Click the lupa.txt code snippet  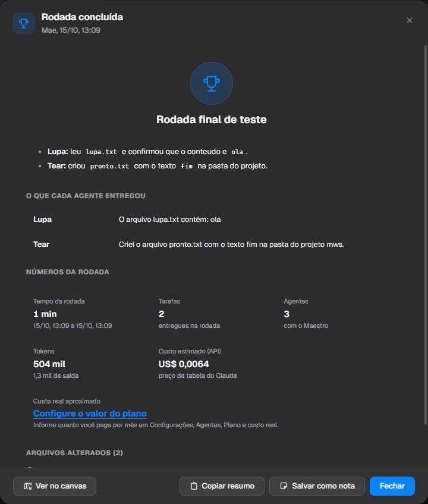(102, 152)
